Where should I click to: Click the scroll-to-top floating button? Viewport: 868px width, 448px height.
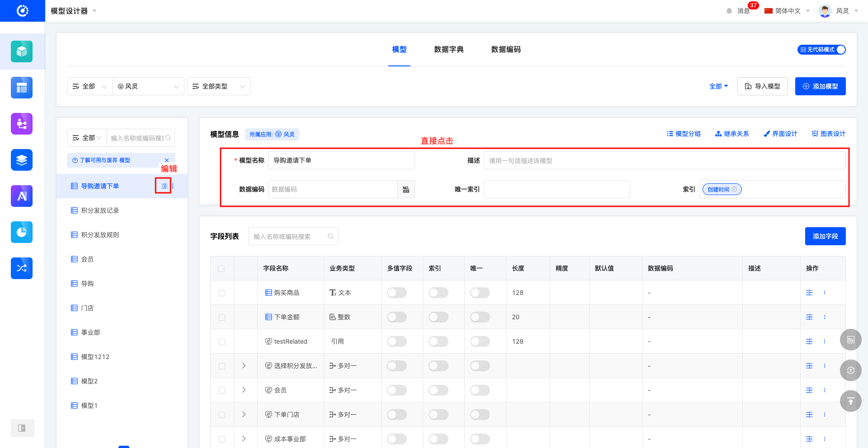(x=850, y=401)
